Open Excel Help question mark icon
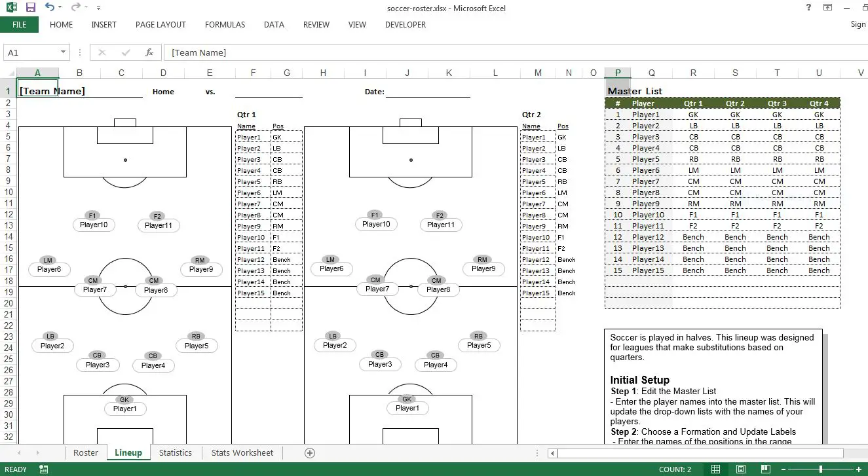Viewport: 868px width, 476px height. 809,7
